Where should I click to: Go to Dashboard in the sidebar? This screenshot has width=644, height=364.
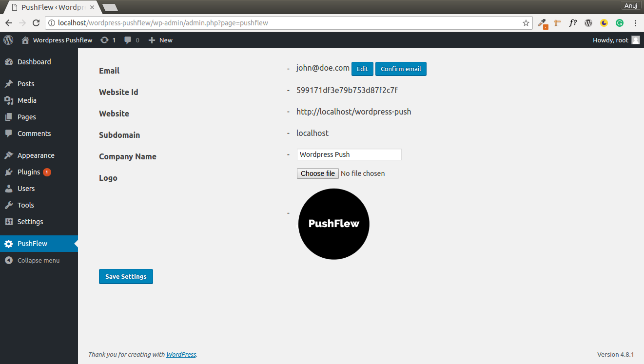pyautogui.click(x=39, y=62)
